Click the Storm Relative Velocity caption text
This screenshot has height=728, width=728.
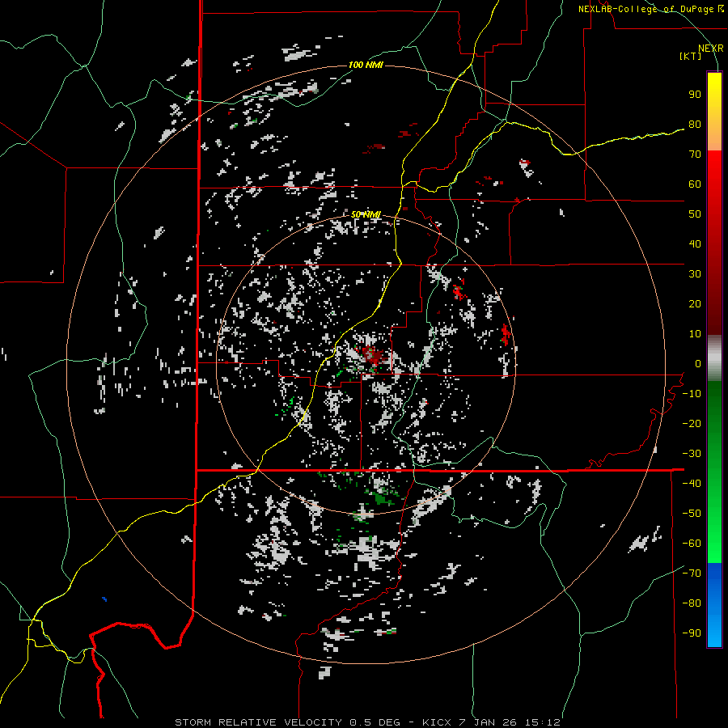pyautogui.click(x=367, y=722)
